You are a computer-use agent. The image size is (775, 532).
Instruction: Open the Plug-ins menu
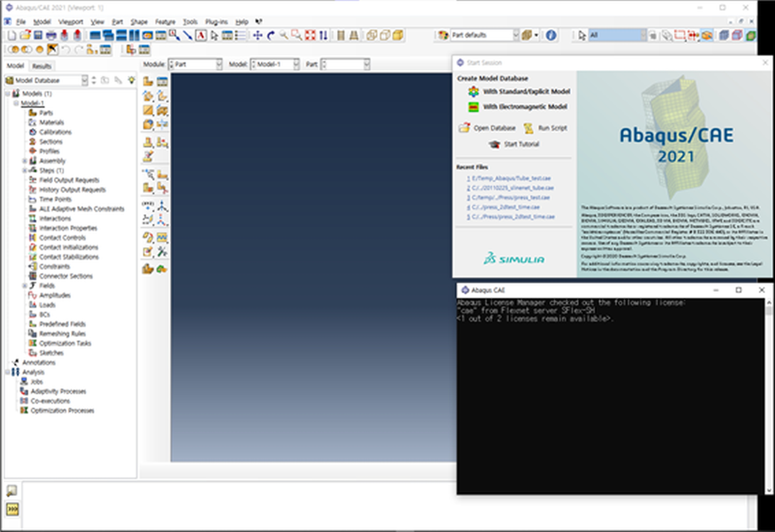[216, 22]
